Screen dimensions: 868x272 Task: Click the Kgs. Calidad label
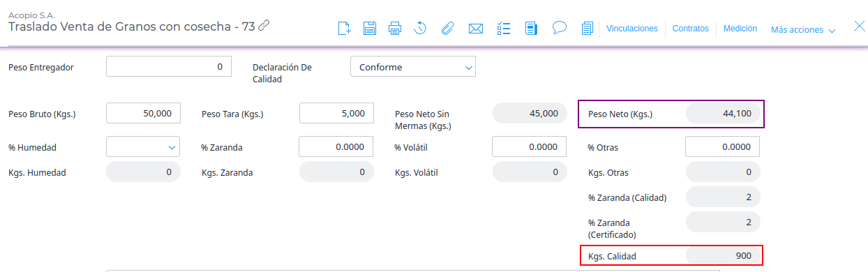(613, 257)
